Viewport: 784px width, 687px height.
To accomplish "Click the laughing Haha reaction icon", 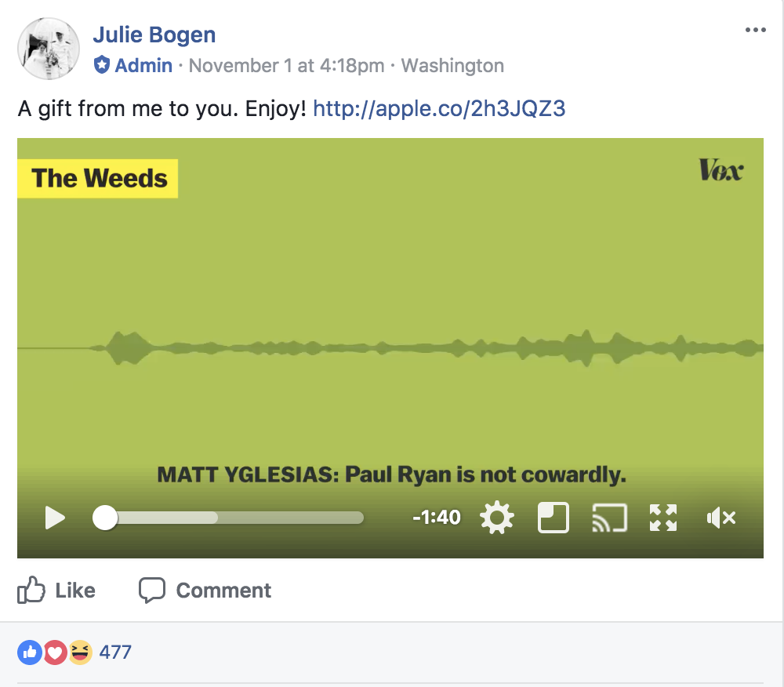I will point(80,652).
